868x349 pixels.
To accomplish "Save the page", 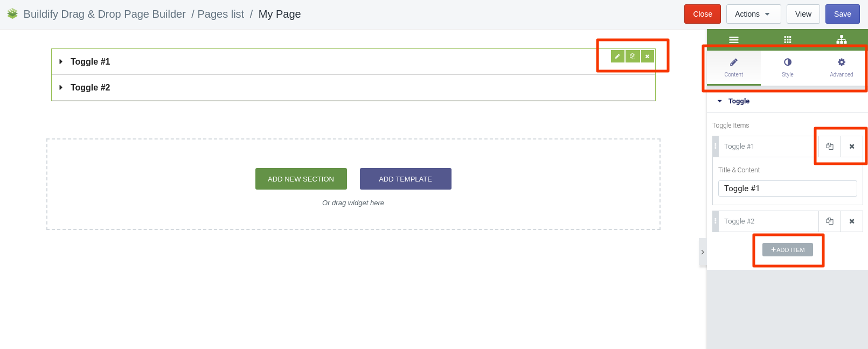I will [x=843, y=14].
